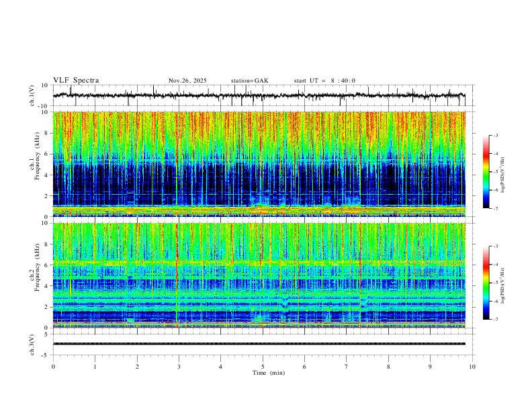This screenshot has width=532, height=411.
Task: Click the time axis tick label '7'
Action: tap(347, 367)
